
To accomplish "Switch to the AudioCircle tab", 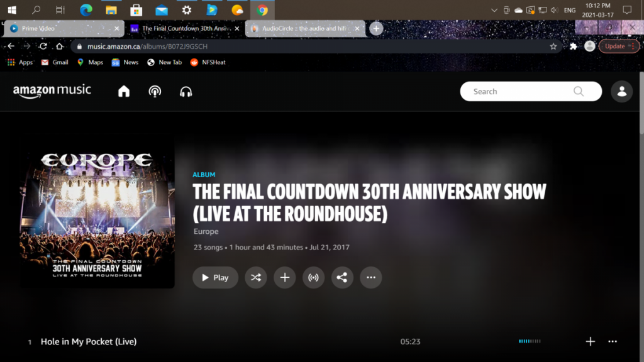I will coord(305,28).
